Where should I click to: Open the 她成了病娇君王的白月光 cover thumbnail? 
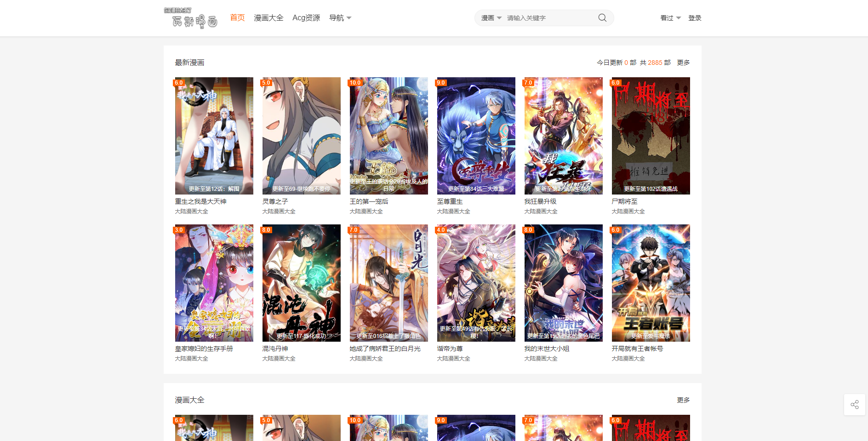(389, 283)
